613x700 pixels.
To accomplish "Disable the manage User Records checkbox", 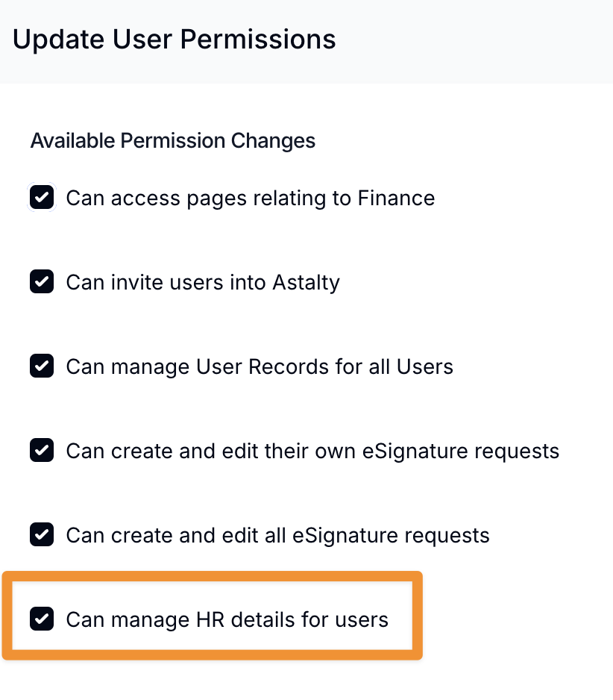I will point(42,366).
